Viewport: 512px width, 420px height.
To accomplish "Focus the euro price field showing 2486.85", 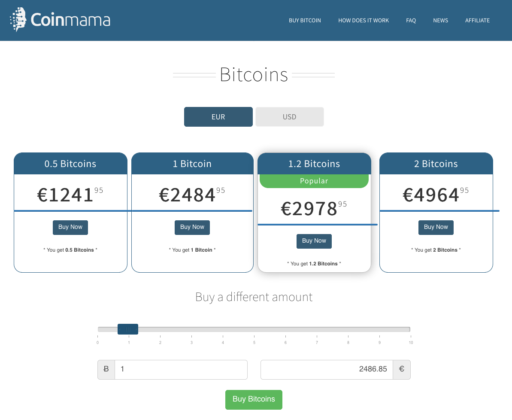I will click(327, 370).
